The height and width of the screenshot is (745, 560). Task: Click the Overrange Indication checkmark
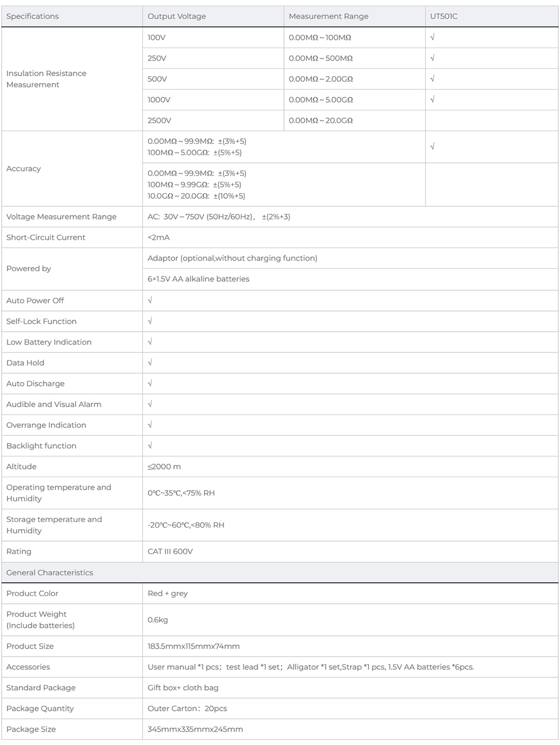click(150, 425)
